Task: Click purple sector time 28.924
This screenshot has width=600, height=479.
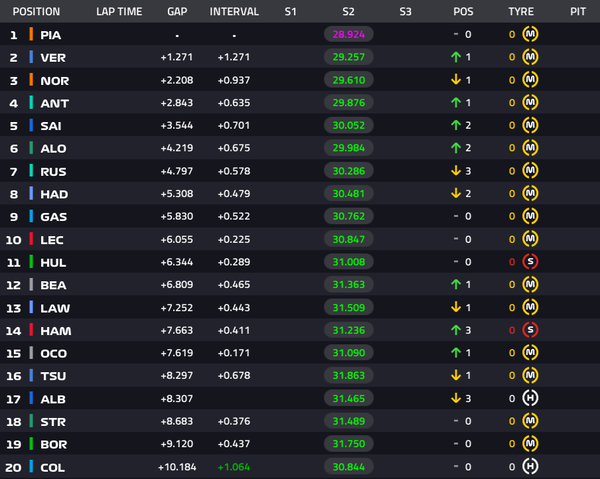Action: 349,34
